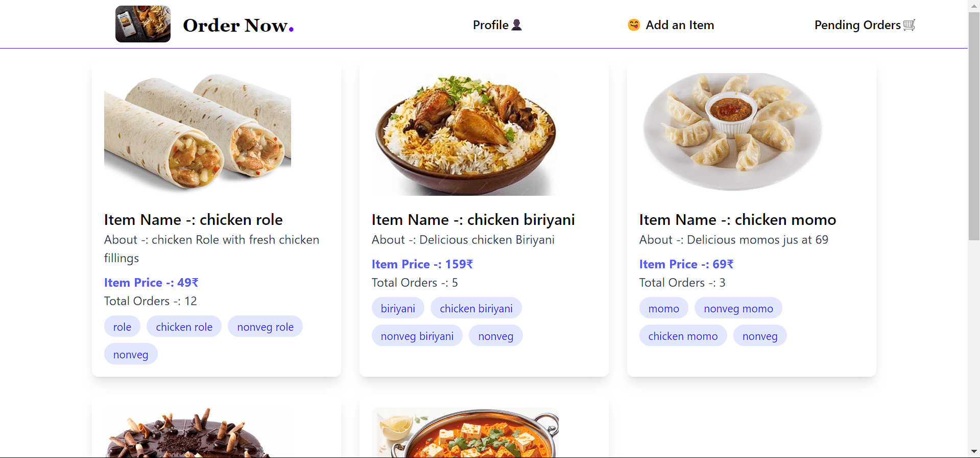This screenshot has width=980, height=458.
Task: Open the Add an Item page
Action: (680, 25)
